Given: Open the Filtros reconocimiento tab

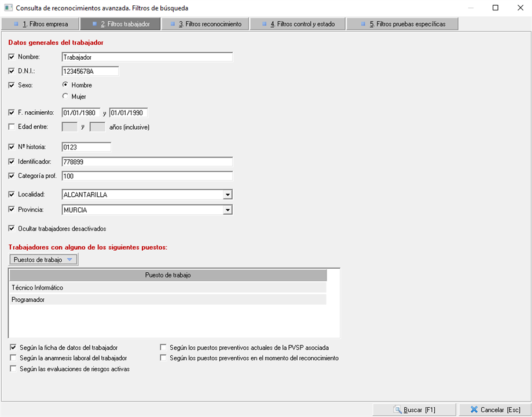Looking at the screenshot, I should click(x=205, y=24).
